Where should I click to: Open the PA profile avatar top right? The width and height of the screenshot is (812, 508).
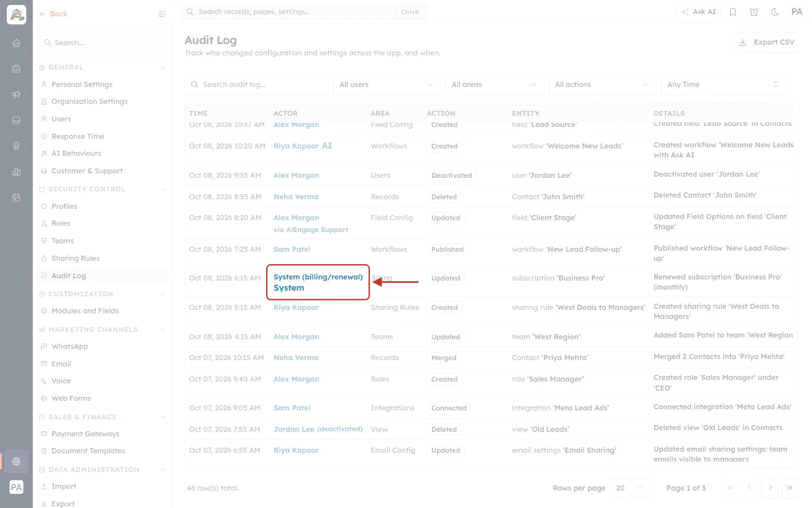[x=797, y=12]
